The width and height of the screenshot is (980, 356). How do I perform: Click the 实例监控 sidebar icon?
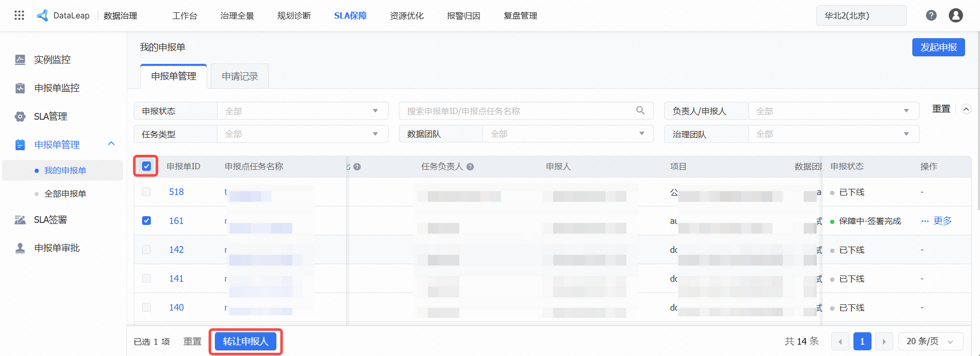tap(20, 59)
